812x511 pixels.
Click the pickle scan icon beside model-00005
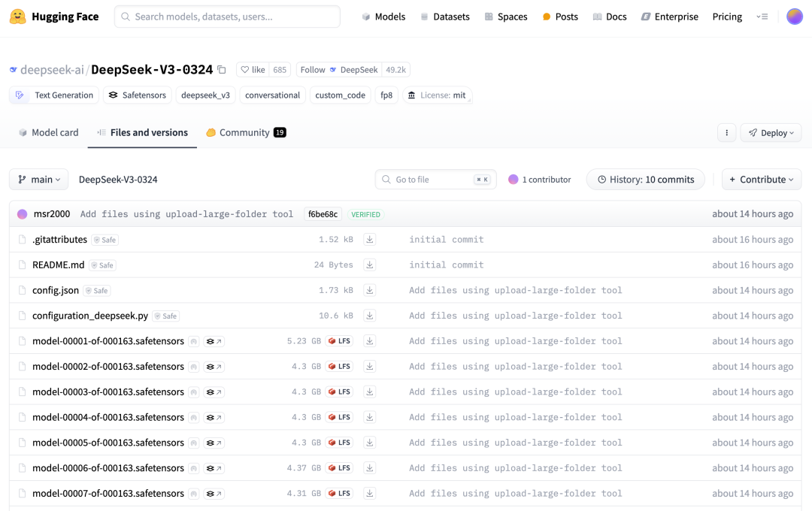click(x=194, y=443)
